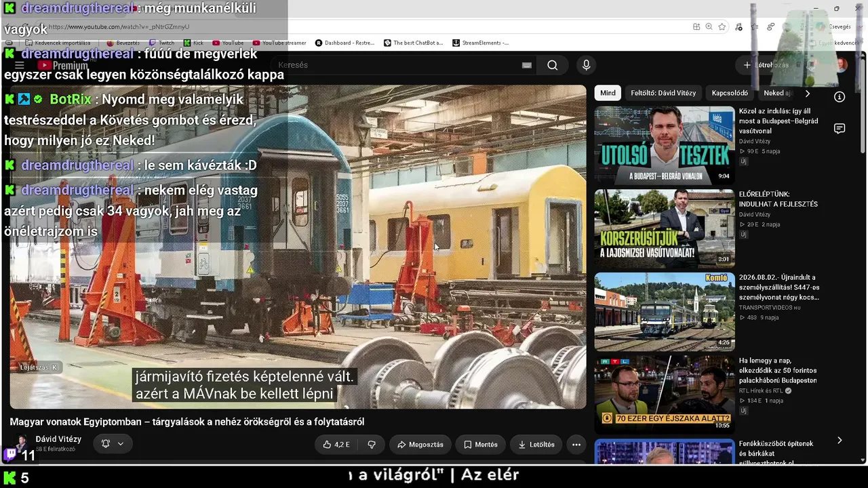Click the browser address bar URL
The width and height of the screenshot is (868, 488).
click(119, 26)
